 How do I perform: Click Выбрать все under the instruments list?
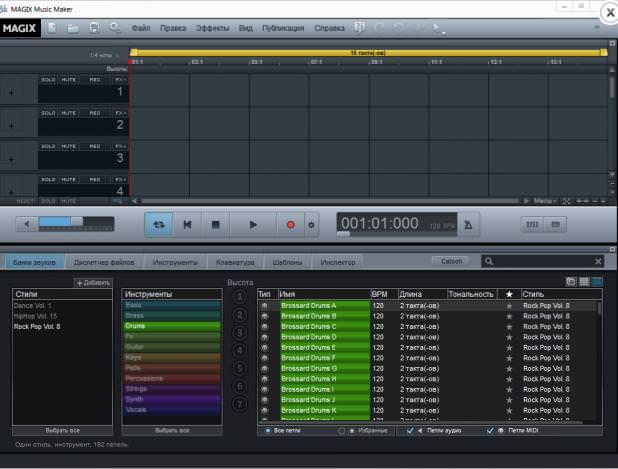click(x=172, y=430)
